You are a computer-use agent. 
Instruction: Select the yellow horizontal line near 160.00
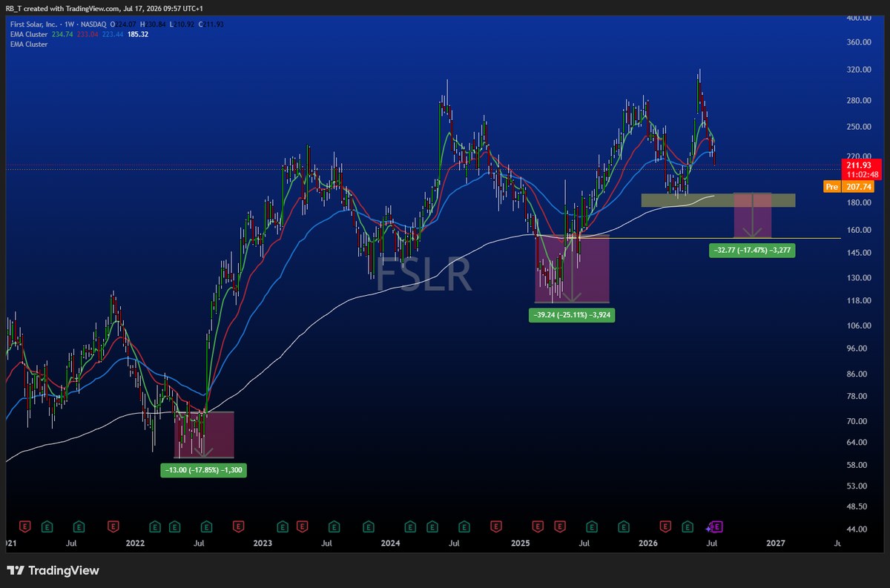[x=705, y=238]
